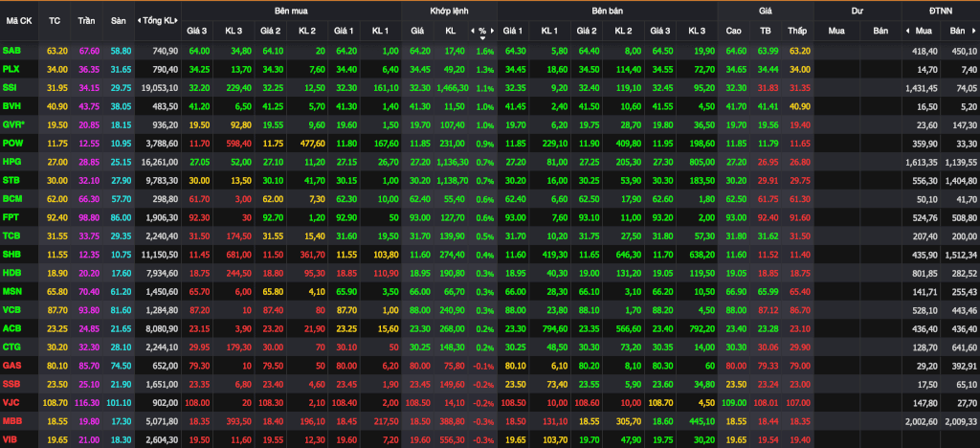This screenshot has height=448, width=980.
Task: Select the SHB ticker symbol
Action: (11, 256)
